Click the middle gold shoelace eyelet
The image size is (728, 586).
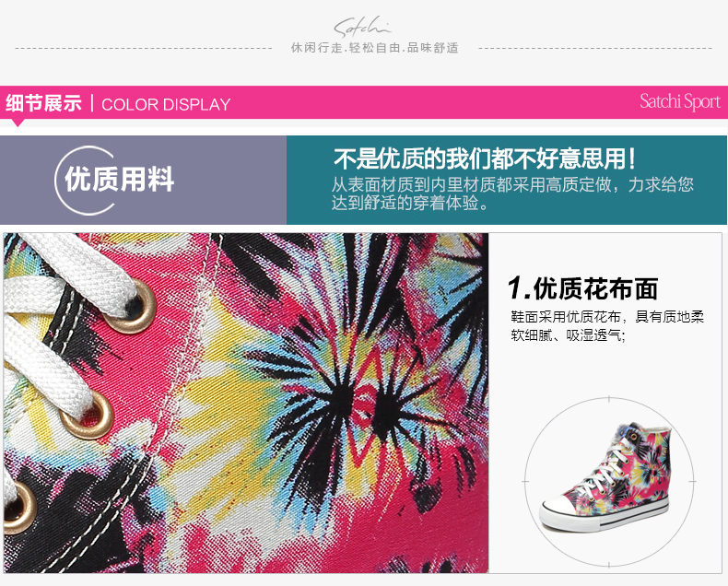pos(88,416)
